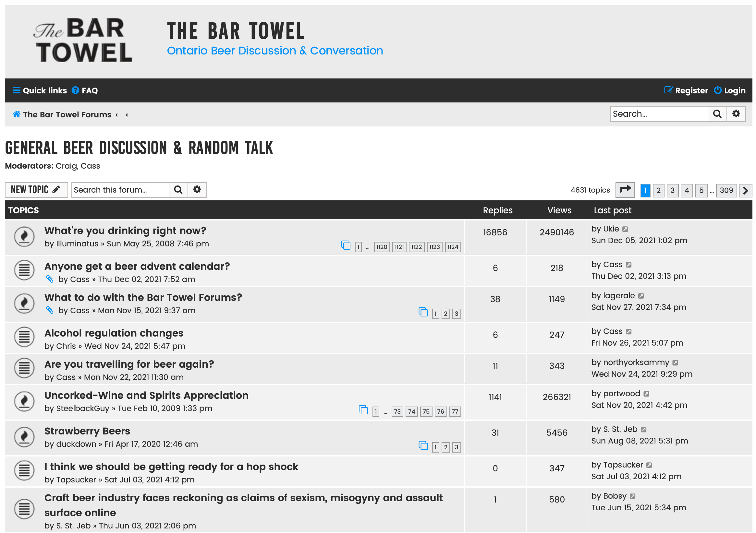Screen dimensions: 756x533
Task: Open forum advanced search gear icon
Action: (197, 190)
